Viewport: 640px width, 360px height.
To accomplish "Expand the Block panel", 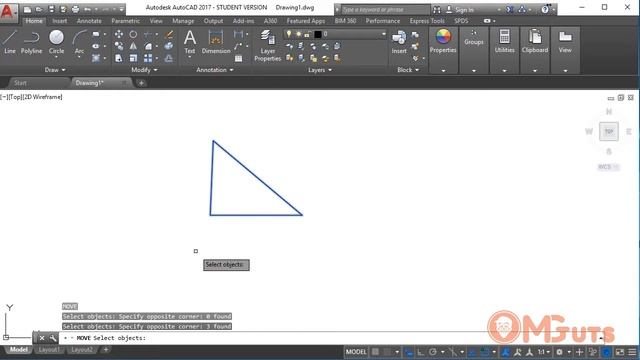I will point(408,70).
